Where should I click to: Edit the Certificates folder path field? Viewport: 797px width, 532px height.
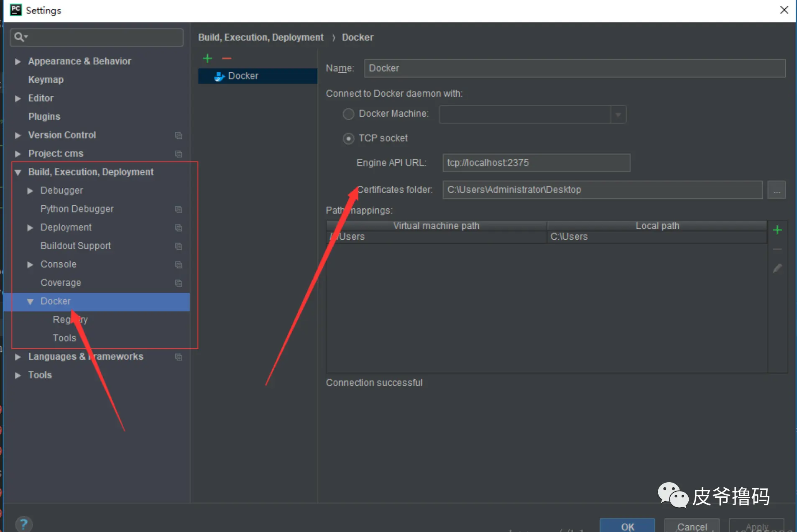(603, 190)
